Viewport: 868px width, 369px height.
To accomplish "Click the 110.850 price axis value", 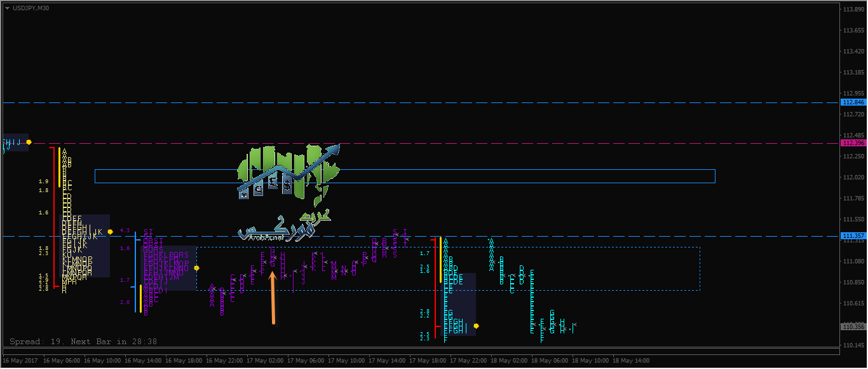I will point(854,282).
